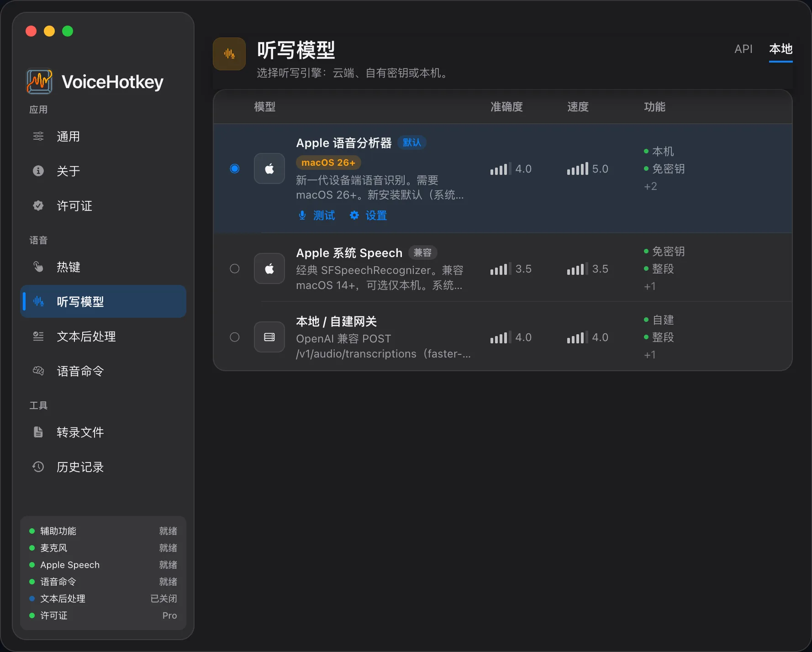Click the green maximize window button

(68, 31)
